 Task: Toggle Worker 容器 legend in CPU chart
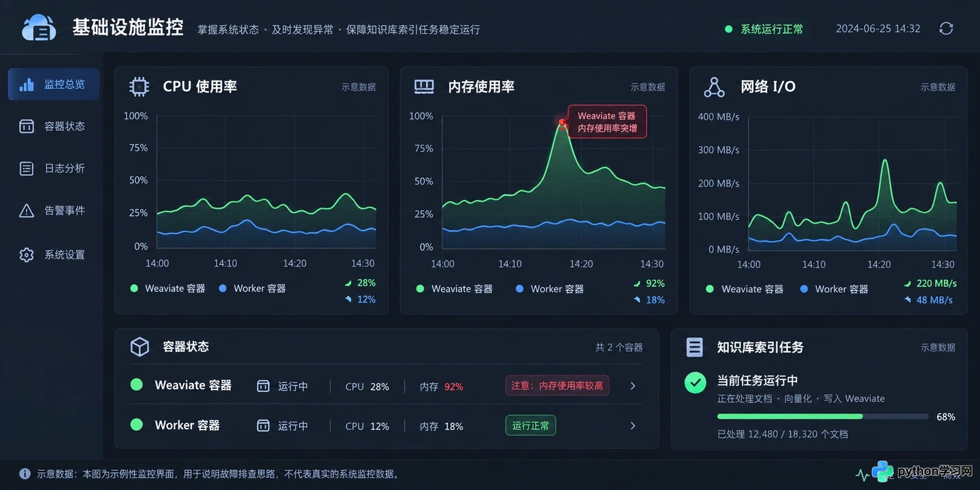click(252, 289)
